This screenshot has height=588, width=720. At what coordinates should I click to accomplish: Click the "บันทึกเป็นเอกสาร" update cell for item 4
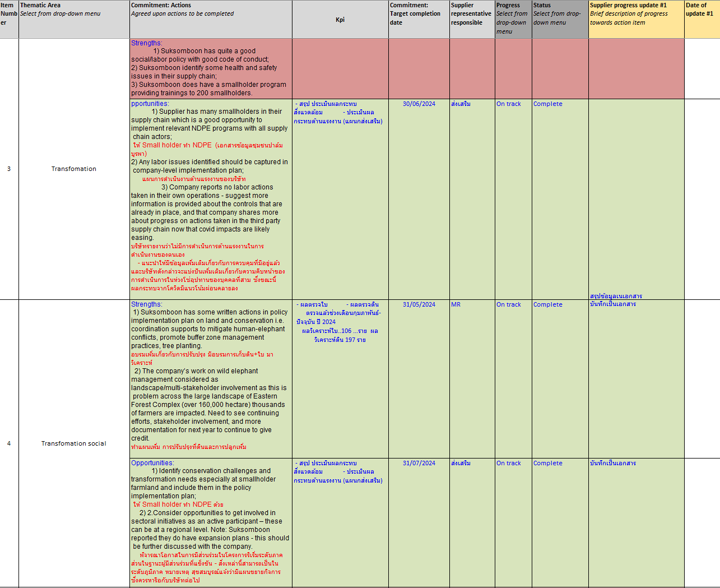(x=614, y=304)
